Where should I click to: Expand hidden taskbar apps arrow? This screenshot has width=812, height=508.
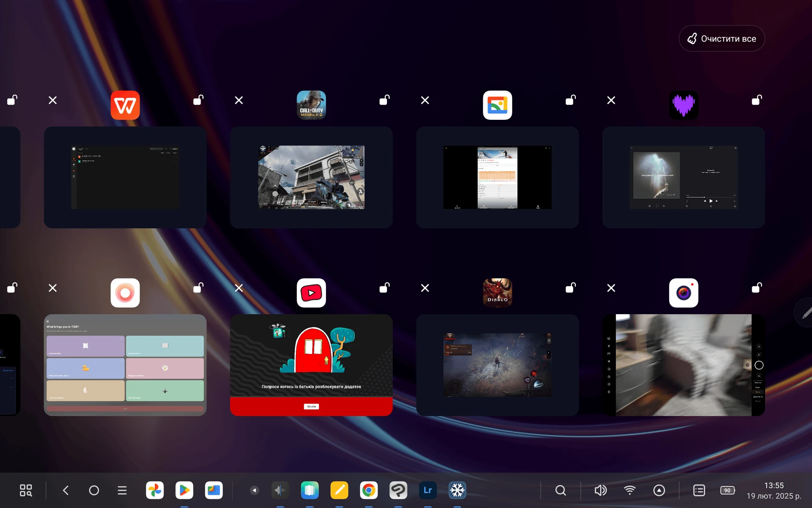tap(254, 490)
